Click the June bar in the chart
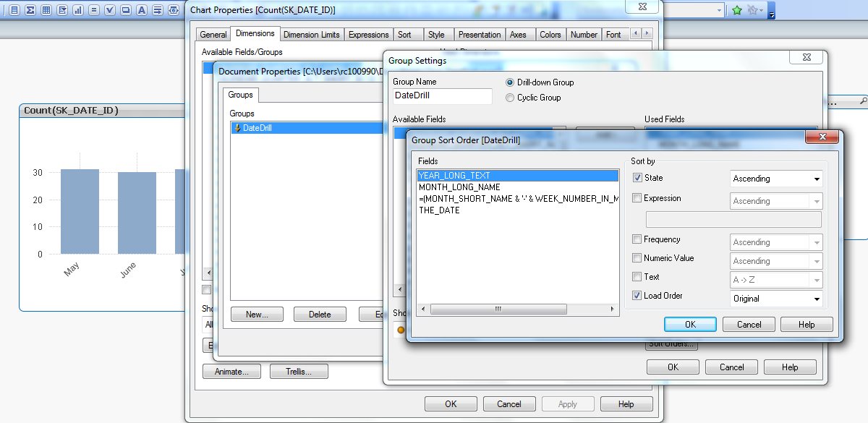This screenshot has width=868, height=423. [137, 213]
